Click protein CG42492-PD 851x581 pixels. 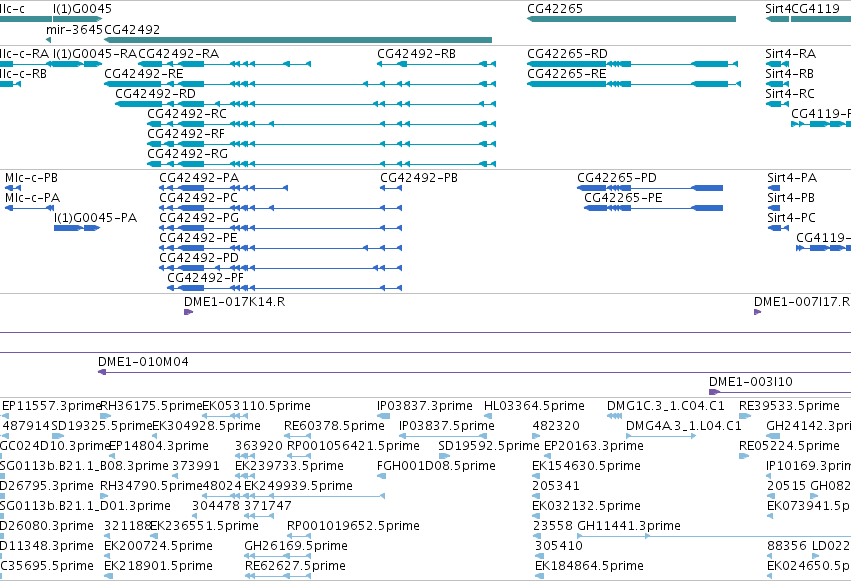pyautogui.click(x=281, y=268)
